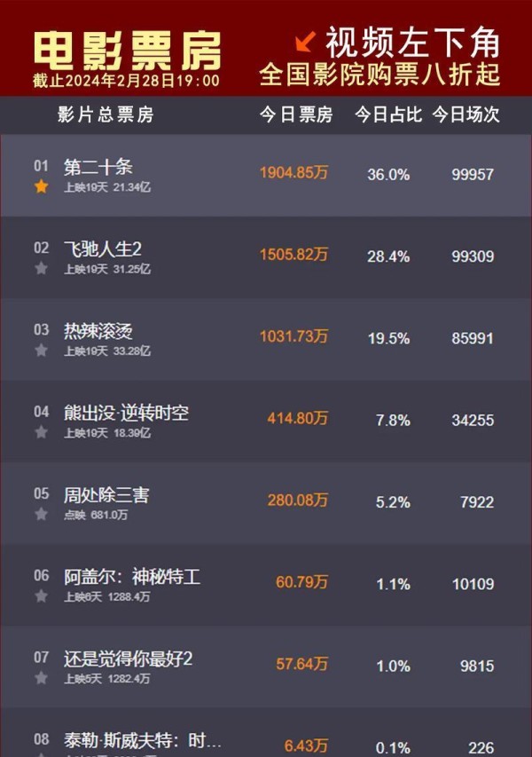Open the 第二十条 movie title
This screenshot has height=757, width=532.
click(98, 167)
